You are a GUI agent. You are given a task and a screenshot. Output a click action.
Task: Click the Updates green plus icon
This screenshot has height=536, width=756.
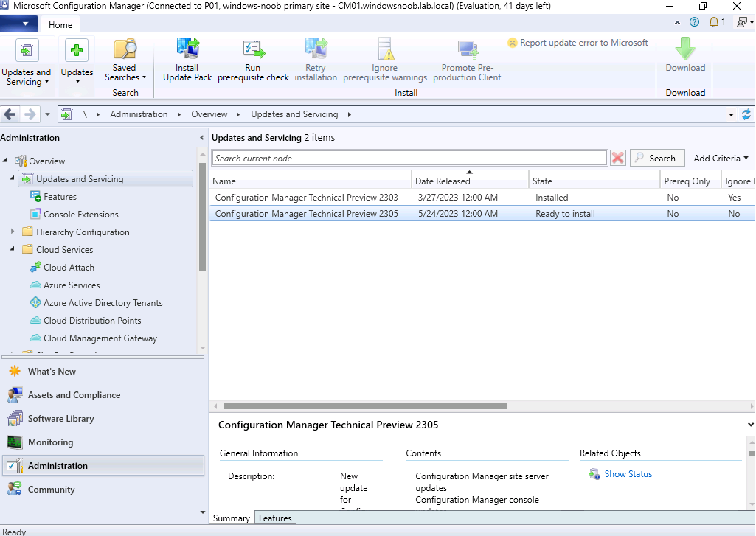(77, 50)
